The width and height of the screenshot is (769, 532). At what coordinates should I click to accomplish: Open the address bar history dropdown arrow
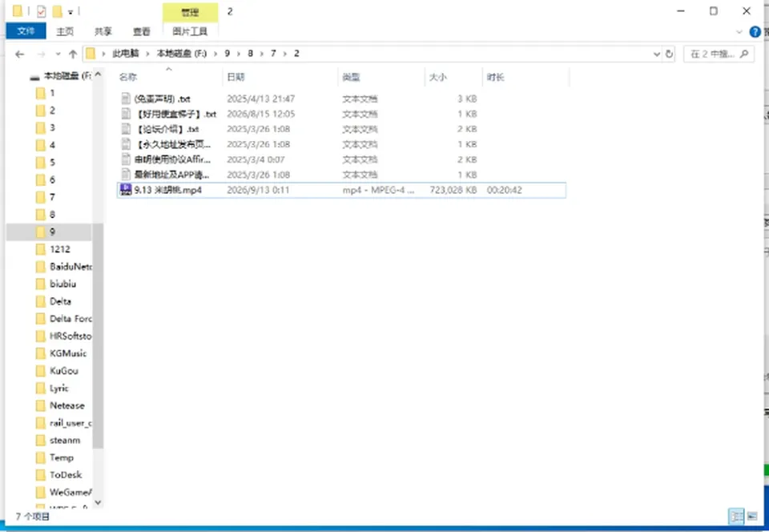[x=657, y=54]
